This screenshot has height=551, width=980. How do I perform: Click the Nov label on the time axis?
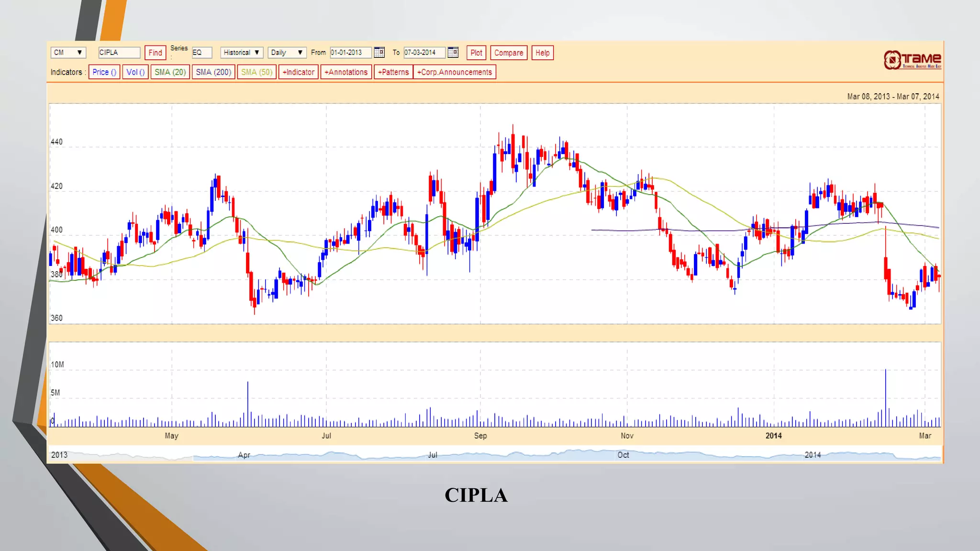tap(627, 436)
